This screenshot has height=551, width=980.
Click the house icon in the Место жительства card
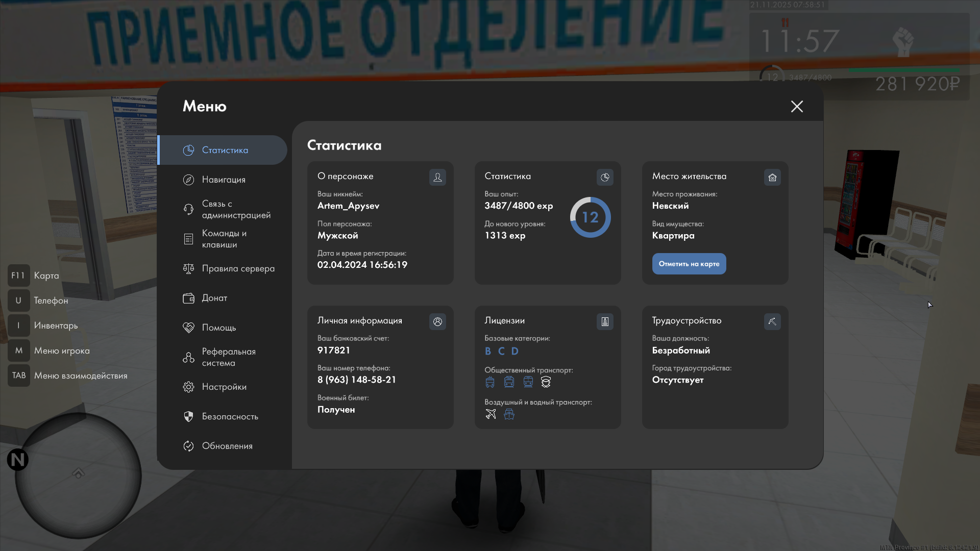pos(772,177)
